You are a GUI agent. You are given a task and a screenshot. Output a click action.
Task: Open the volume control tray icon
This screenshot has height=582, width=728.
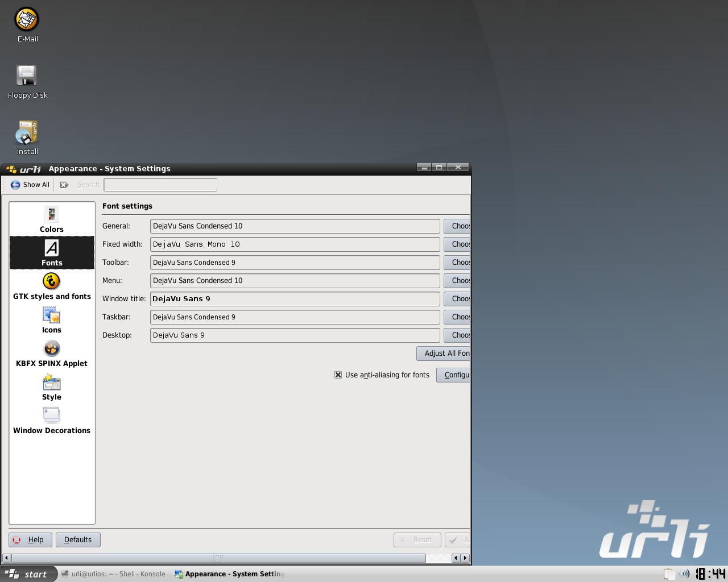pos(685,574)
